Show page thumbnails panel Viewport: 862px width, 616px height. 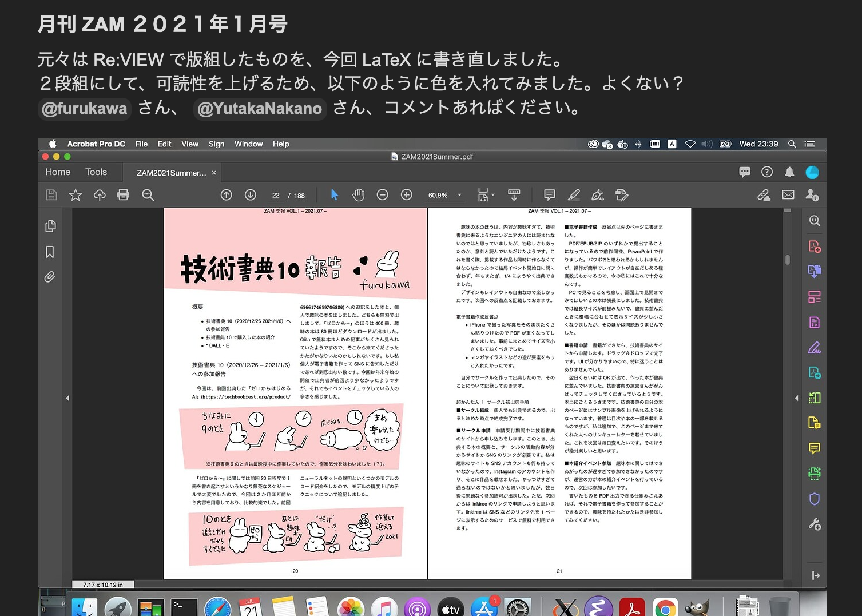[50, 226]
